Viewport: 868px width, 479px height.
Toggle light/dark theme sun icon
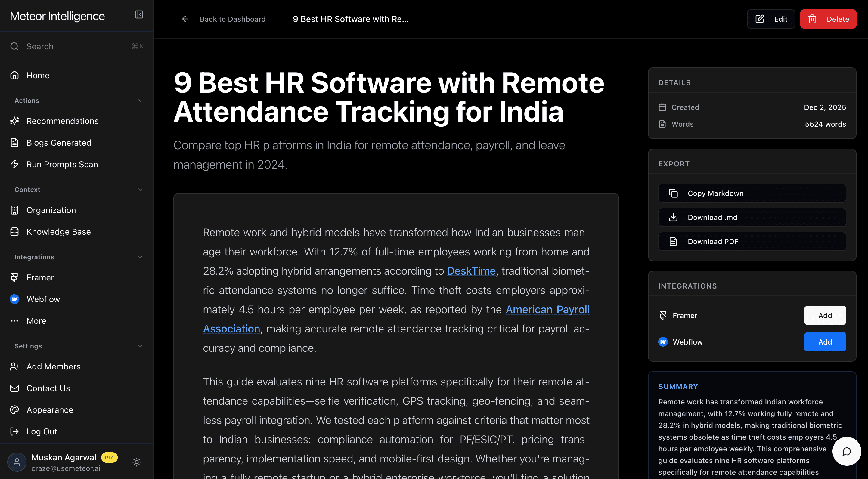pos(136,462)
